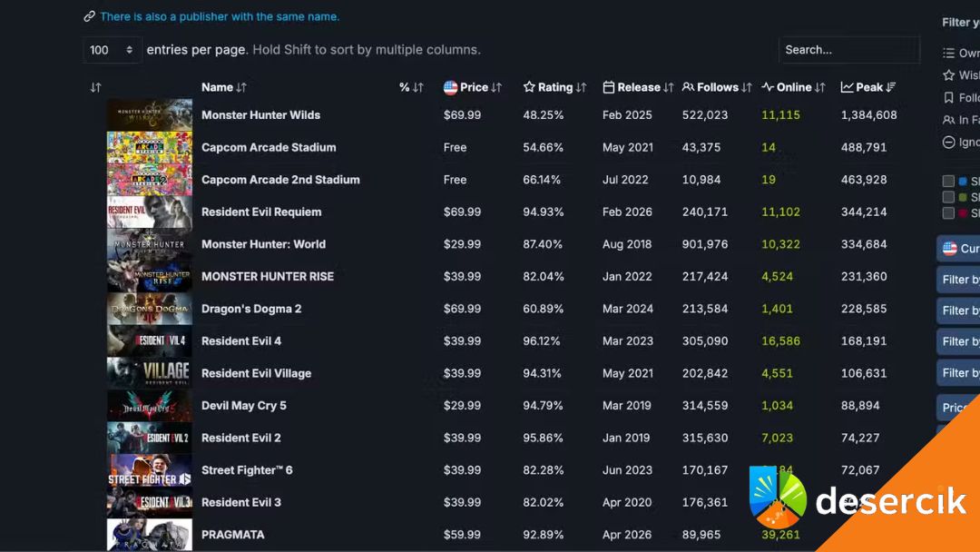Click the table Search input field
Viewport: 980px width, 552px height.
(848, 50)
